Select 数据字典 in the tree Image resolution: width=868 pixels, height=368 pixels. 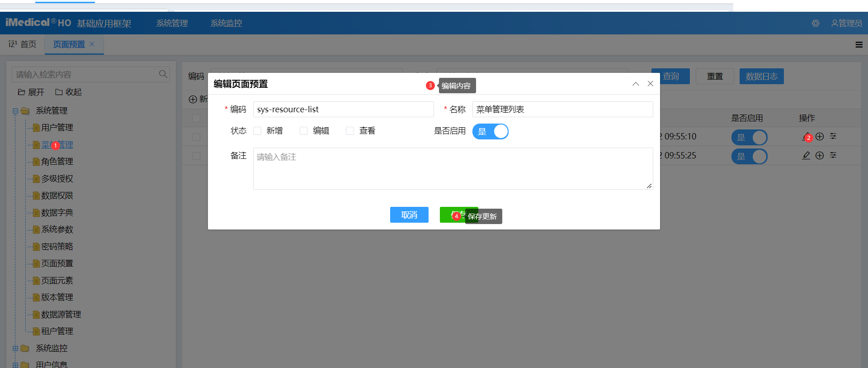[x=57, y=212]
